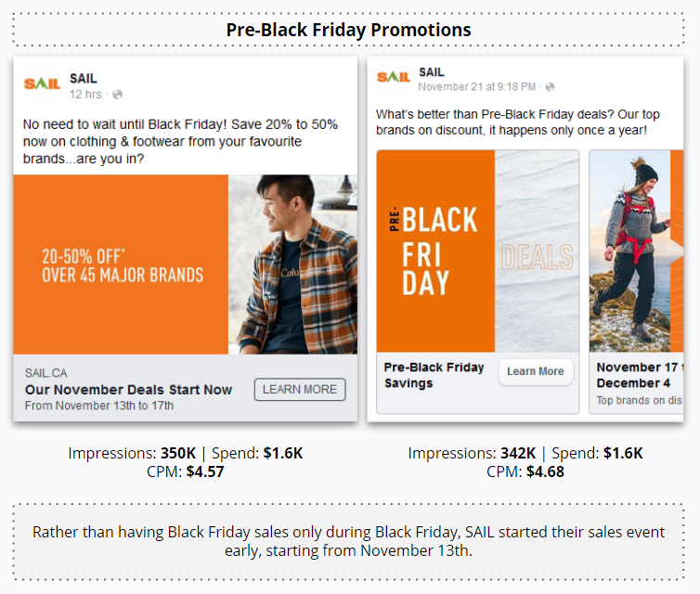700x594 pixels.
Task: Click globe icon beside November 21 timestamp
Action: click(x=550, y=87)
